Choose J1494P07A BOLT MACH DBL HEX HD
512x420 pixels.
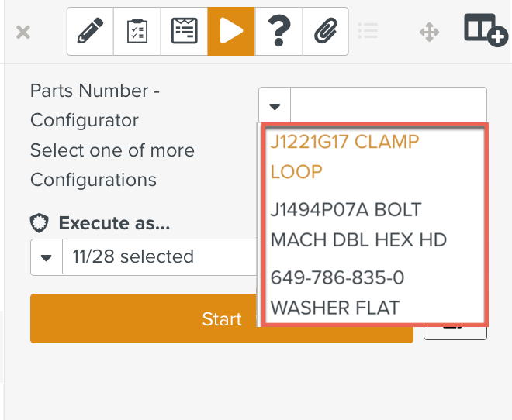click(x=358, y=225)
